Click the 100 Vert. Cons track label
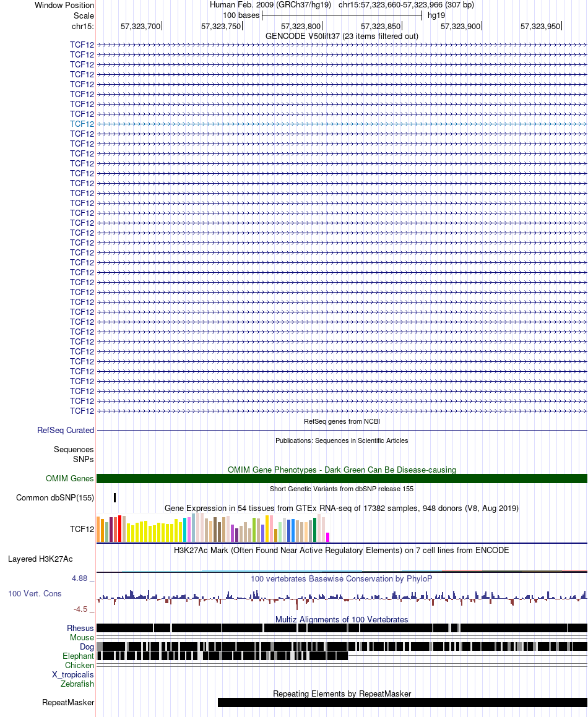This screenshot has height=717, width=588. click(x=35, y=593)
